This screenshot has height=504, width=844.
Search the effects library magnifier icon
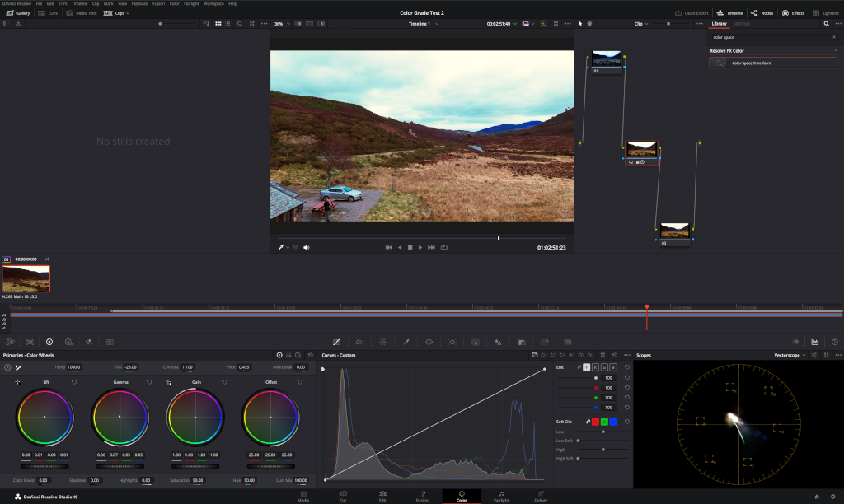826,24
